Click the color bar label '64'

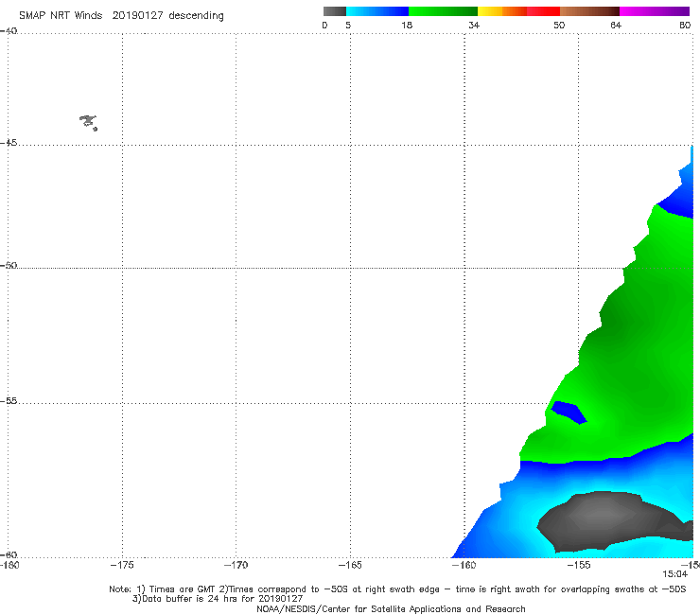coord(616,26)
